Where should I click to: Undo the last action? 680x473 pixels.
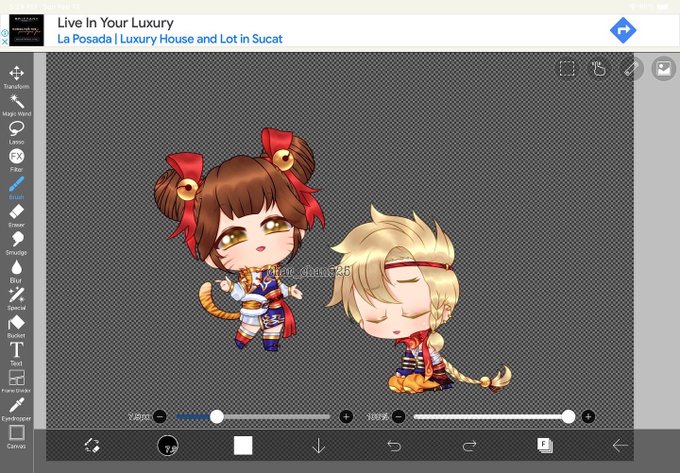coord(394,445)
